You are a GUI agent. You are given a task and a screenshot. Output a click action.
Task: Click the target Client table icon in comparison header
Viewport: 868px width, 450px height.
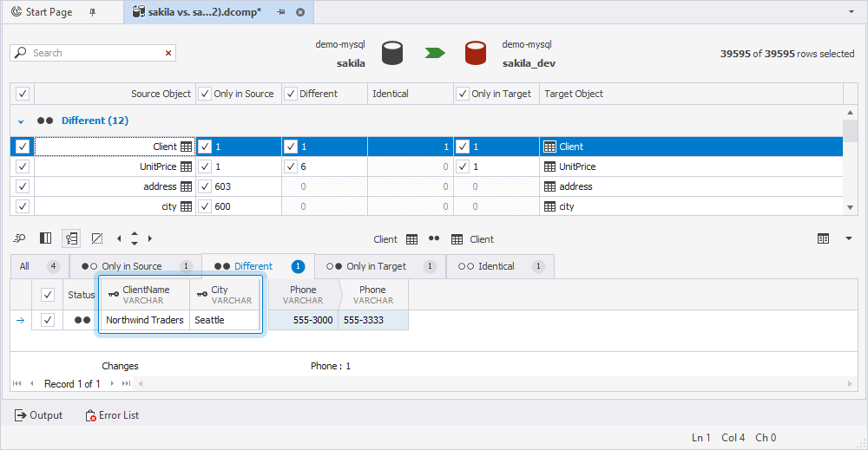(x=457, y=239)
